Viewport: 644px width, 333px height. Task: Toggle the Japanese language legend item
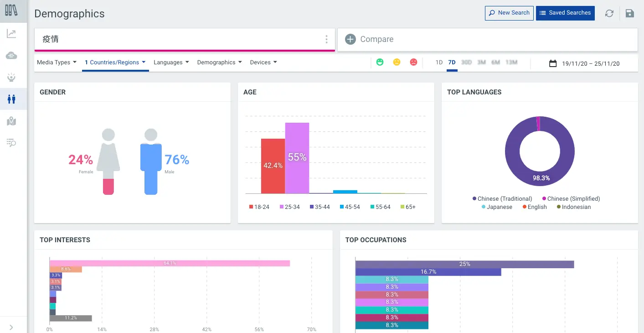pyautogui.click(x=497, y=207)
